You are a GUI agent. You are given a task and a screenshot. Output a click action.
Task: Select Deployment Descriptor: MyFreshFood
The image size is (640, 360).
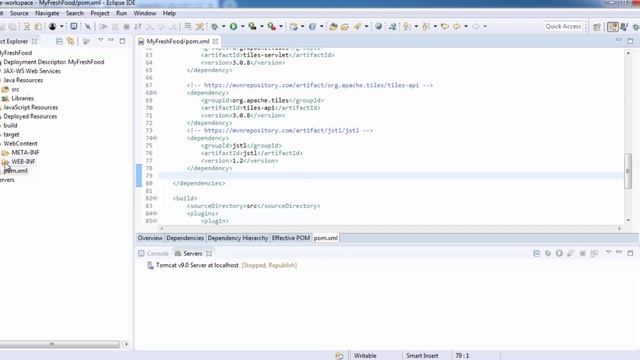point(53,62)
